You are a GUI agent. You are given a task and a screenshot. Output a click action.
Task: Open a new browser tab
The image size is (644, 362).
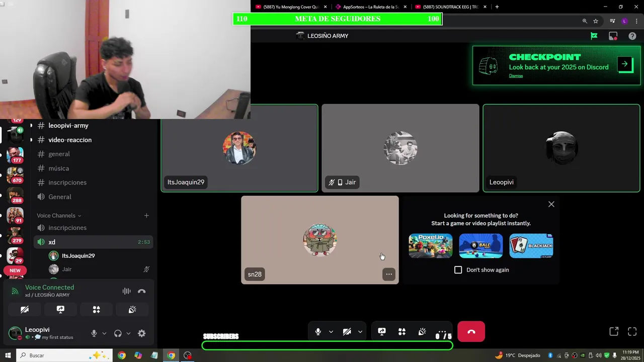pos(497,7)
